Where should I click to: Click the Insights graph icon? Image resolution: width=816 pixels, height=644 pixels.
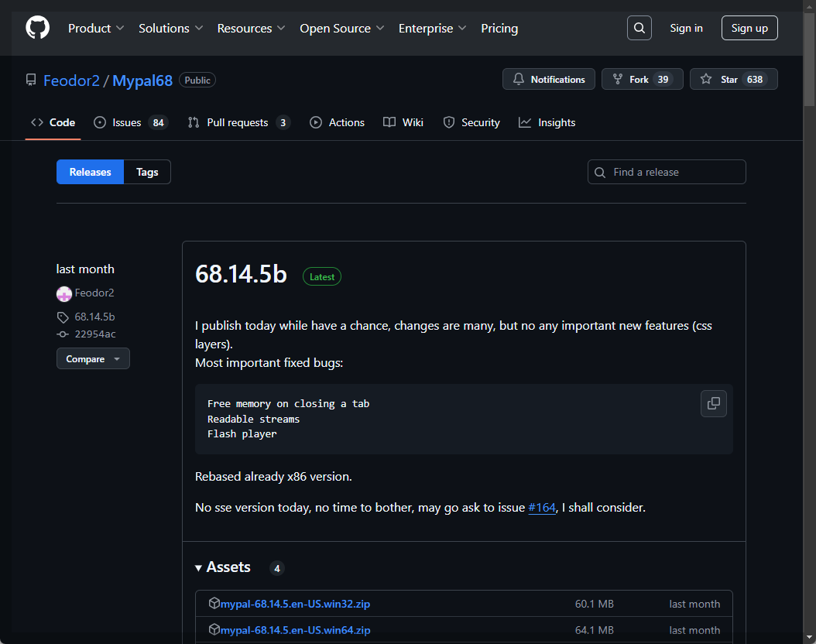[x=525, y=123]
